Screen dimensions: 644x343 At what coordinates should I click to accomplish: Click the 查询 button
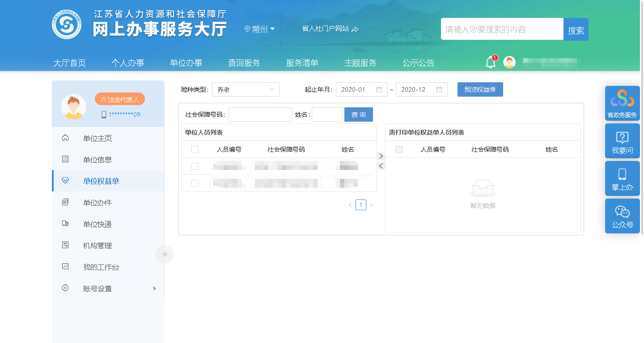click(x=358, y=114)
